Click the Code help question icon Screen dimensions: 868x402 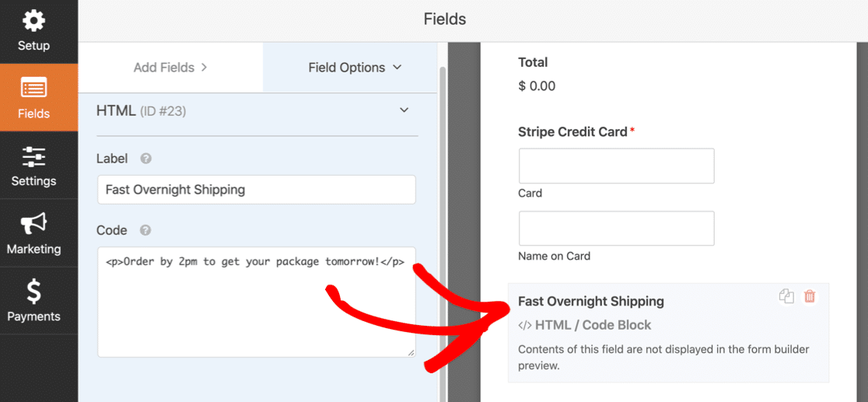(x=145, y=230)
